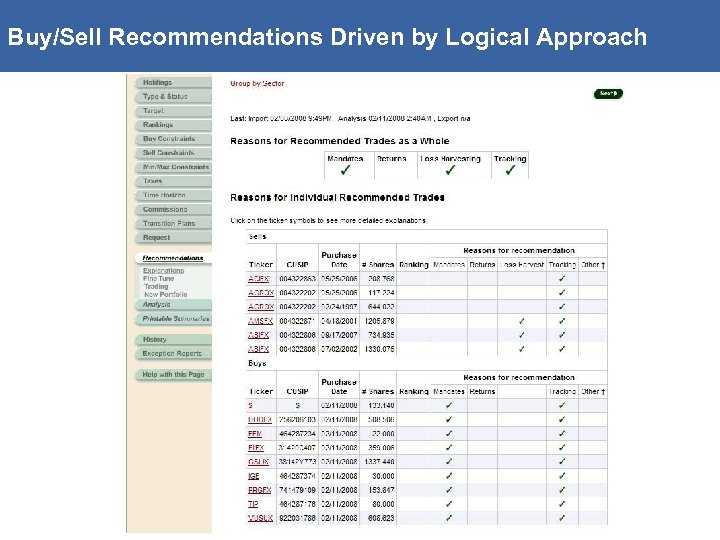Go to Type & Status in sidebar
Viewport: 720px width, 540px height.
pos(174,97)
